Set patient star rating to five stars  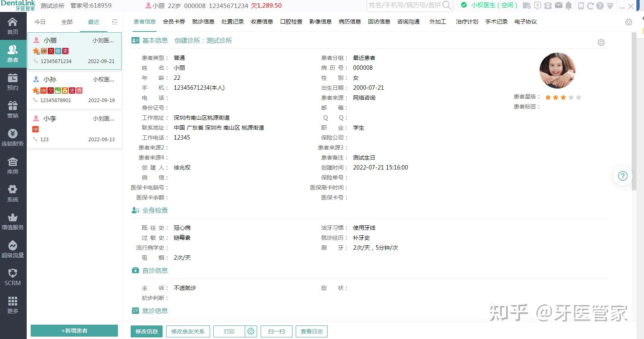[x=579, y=97]
